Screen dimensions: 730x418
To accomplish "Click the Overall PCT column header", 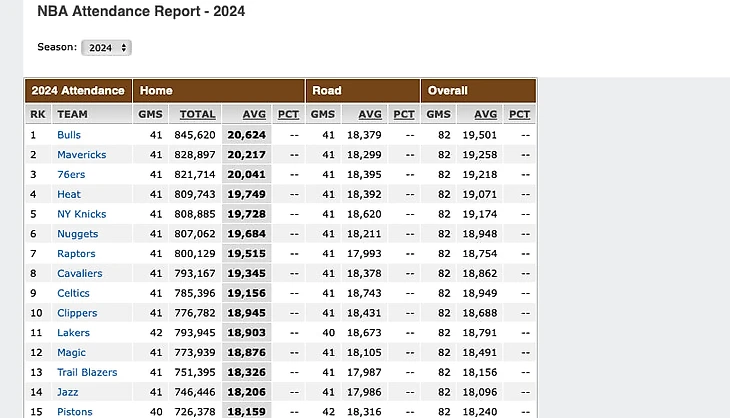I will (519, 114).
